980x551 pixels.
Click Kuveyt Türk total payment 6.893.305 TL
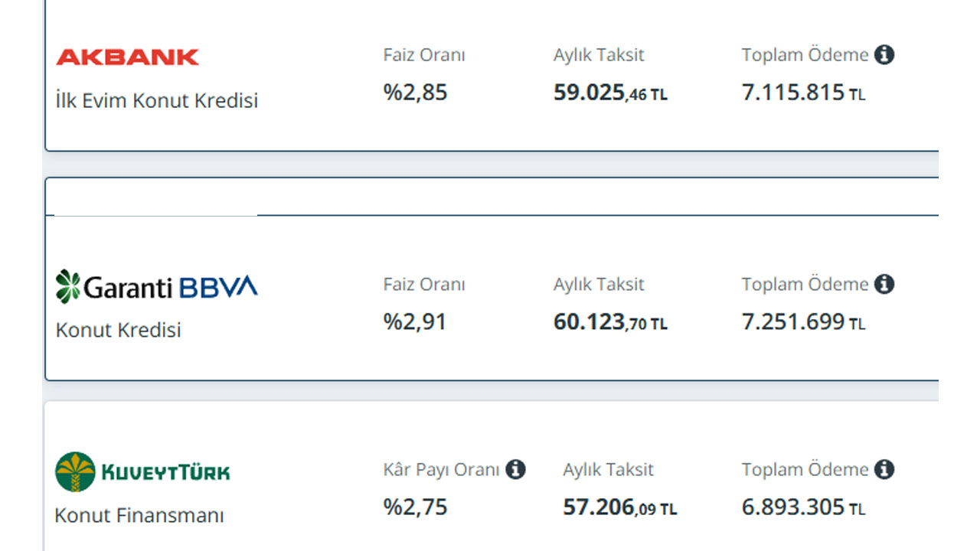pyautogui.click(x=804, y=508)
